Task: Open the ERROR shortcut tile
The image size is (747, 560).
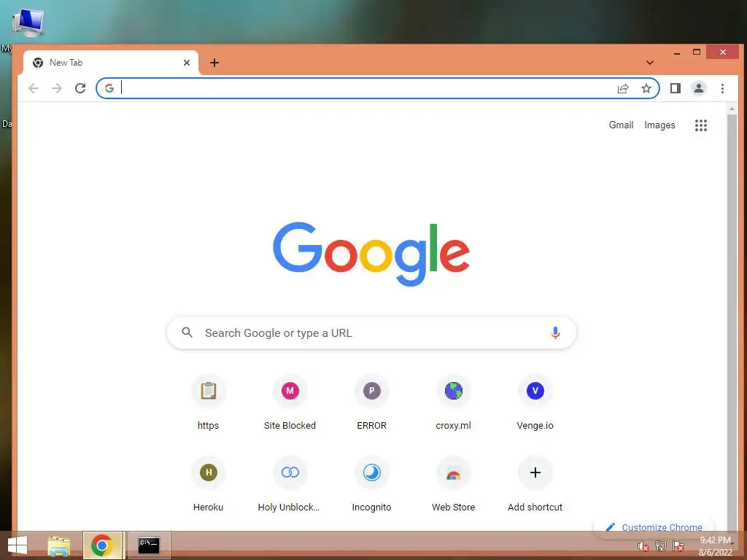Action: 371,402
